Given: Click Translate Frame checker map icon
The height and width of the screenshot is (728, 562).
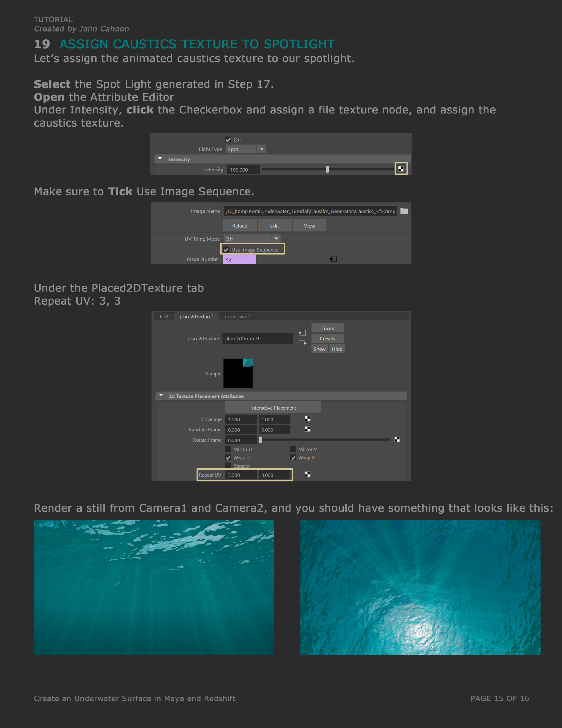Looking at the screenshot, I should point(307,429).
